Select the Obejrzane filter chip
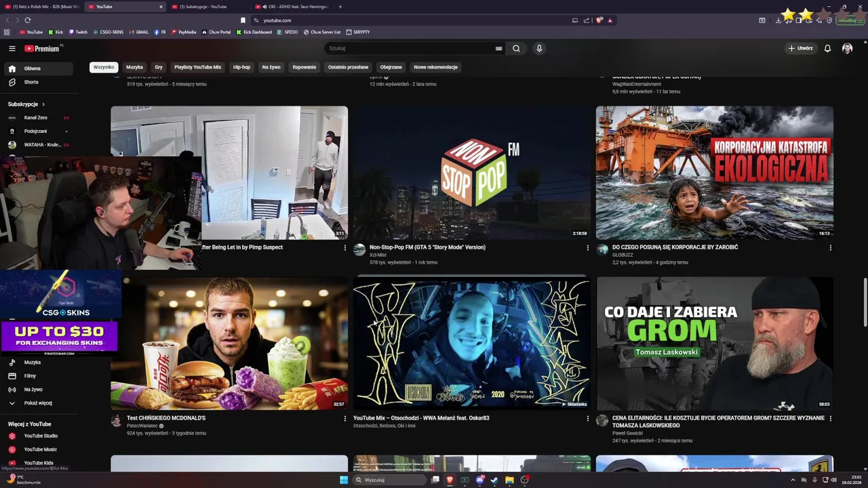Image resolution: width=868 pixels, height=488 pixels. coord(391,67)
